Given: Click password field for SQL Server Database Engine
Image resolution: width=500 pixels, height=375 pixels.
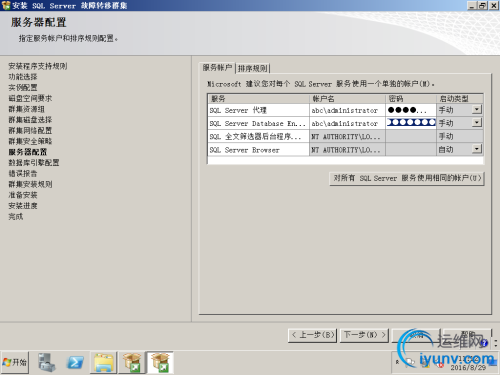Looking at the screenshot, I should [x=411, y=123].
